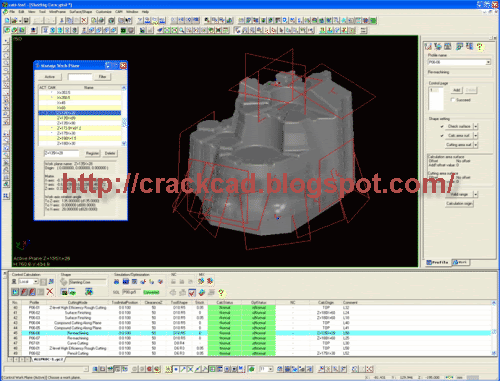
Task: Open the Cutting area surf dropdown arrow
Action: [476, 145]
